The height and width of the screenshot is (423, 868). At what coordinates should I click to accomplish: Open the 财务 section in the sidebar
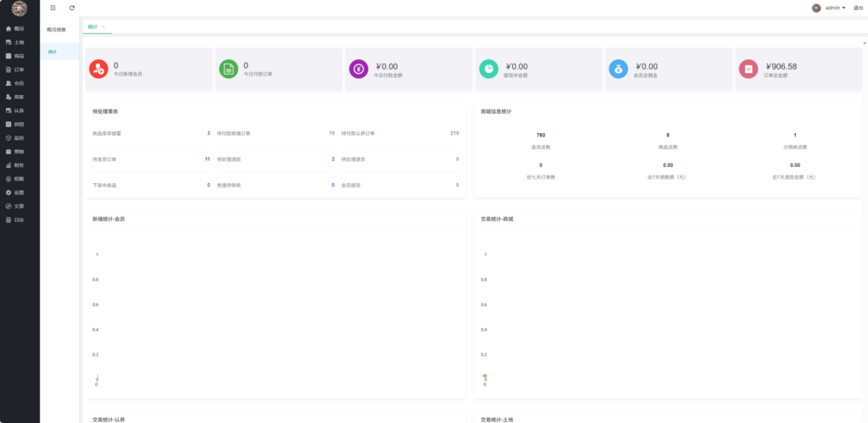[x=19, y=165]
